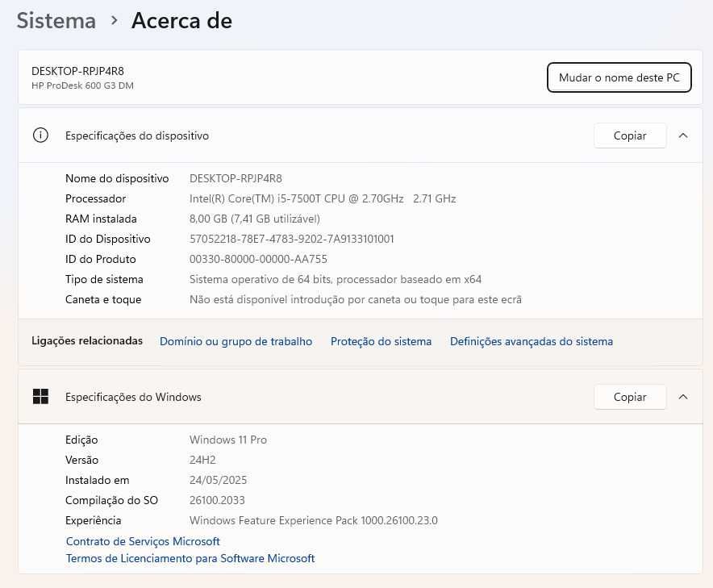
Task: Click the Processador label
Action: (95, 198)
